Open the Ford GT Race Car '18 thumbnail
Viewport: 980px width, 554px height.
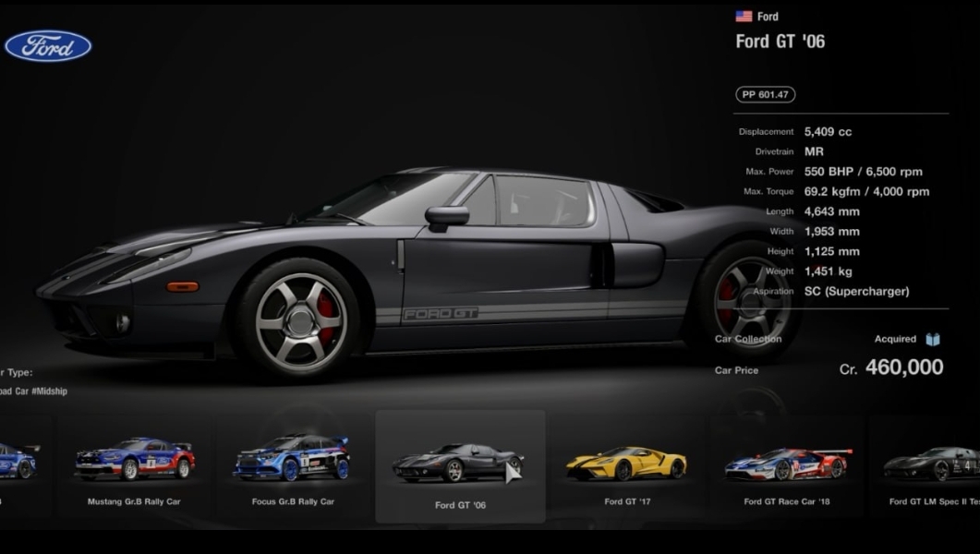pyautogui.click(x=787, y=467)
